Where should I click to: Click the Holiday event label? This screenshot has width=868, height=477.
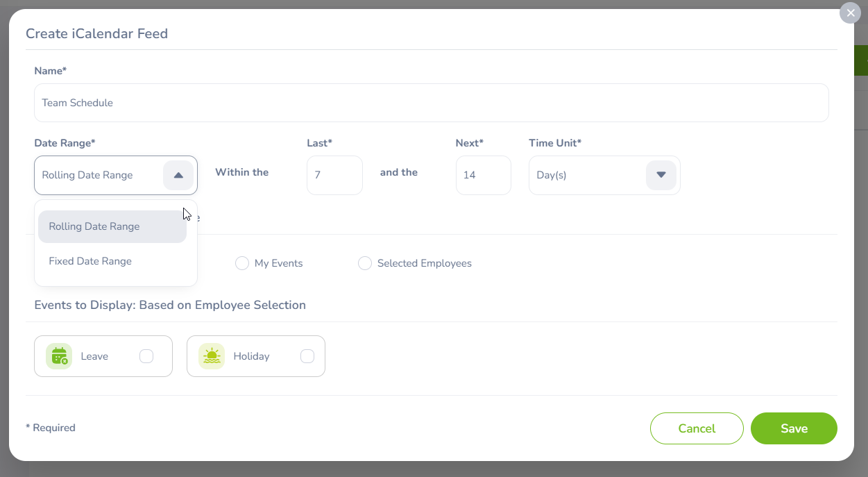point(251,356)
